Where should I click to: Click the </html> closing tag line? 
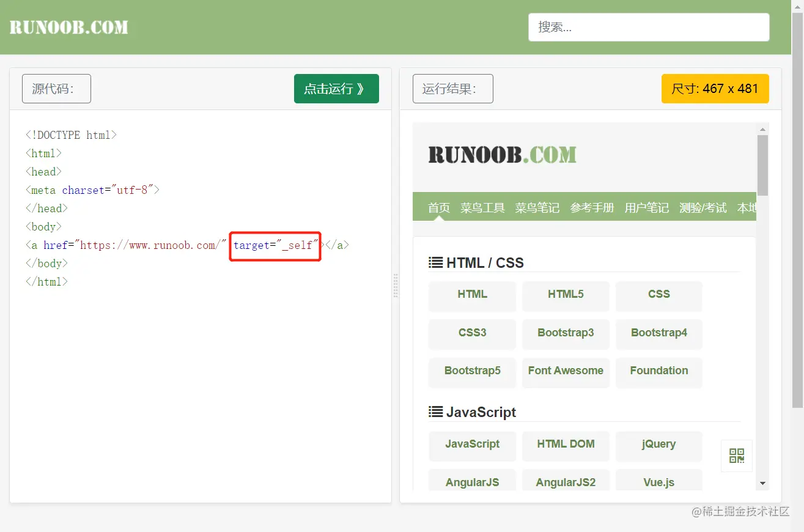pyautogui.click(x=46, y=282)
